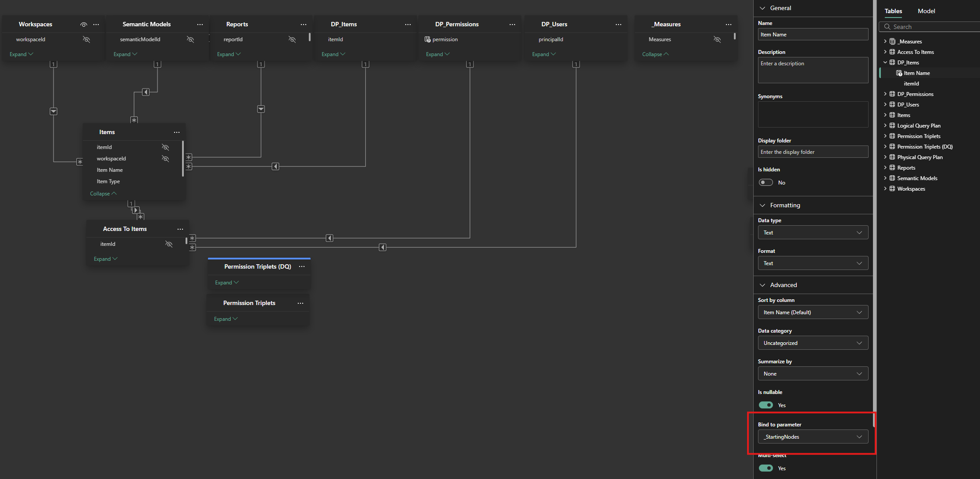This screenshot has height=479, width=980.
Task: Open the Sort by column dropdown
Action: [x=812, y=312]
